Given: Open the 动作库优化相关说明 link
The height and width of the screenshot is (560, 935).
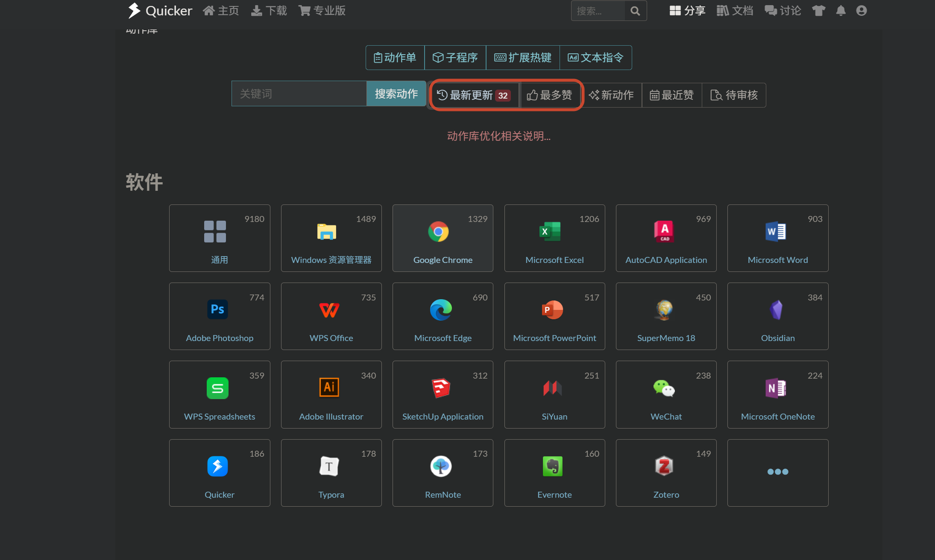Looking at the screenshot, I should tap(499, 136).
